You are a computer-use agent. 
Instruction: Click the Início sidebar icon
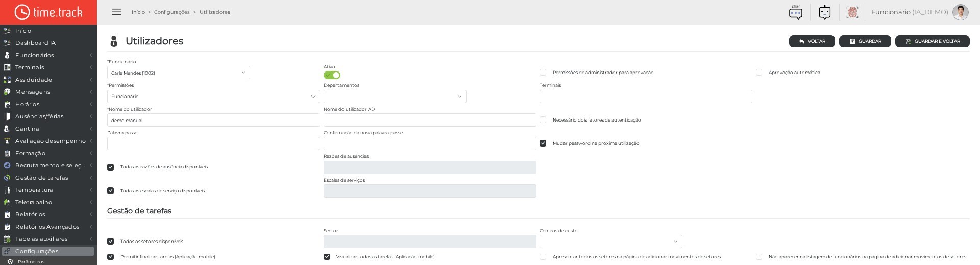pos(7,31)
